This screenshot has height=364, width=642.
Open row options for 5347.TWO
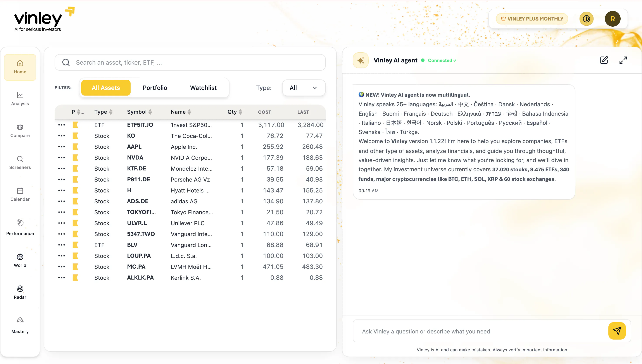[61, 234]
